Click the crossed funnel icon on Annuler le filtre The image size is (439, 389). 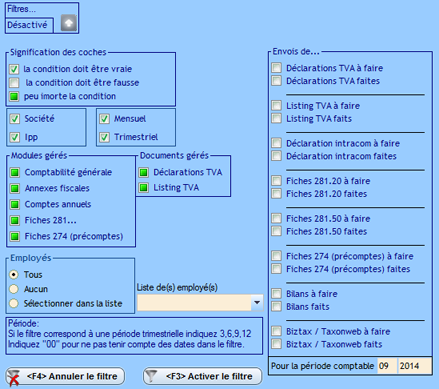point(14,378)
